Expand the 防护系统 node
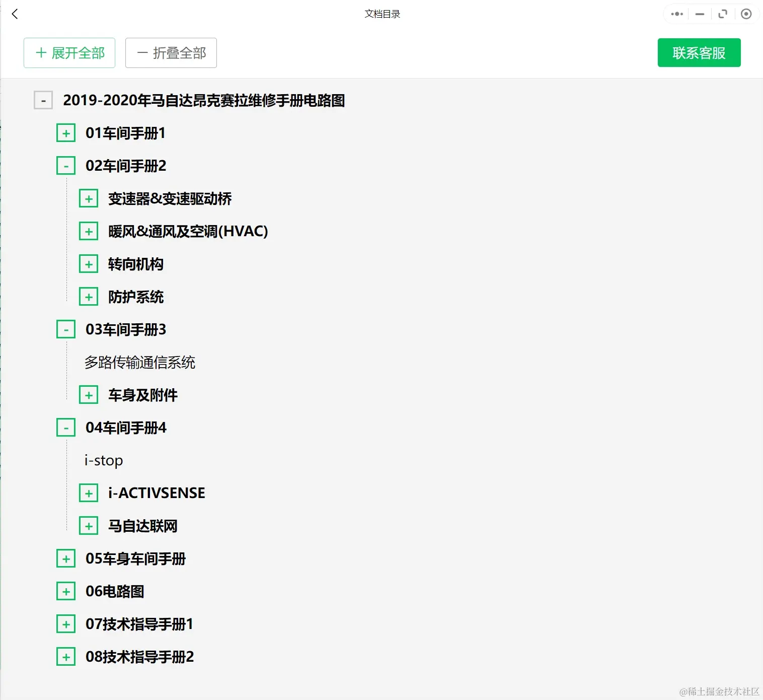Viewport: 763px width, 700px height. point(89,297)
